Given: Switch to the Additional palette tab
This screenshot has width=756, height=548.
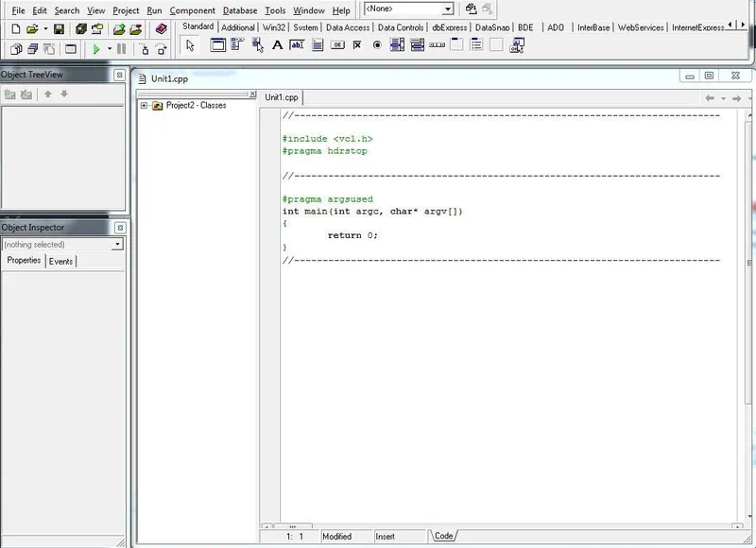Looking at the screenshot, I should point(238,27).
